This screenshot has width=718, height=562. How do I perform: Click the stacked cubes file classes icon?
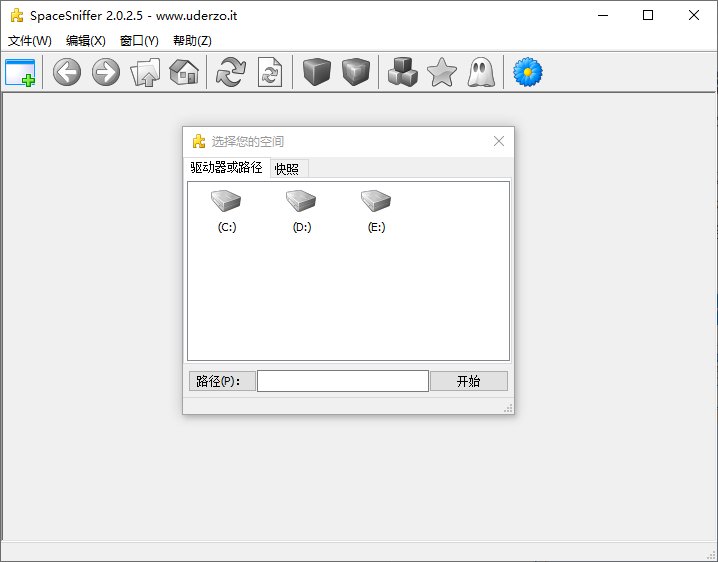tap(402, 73)
